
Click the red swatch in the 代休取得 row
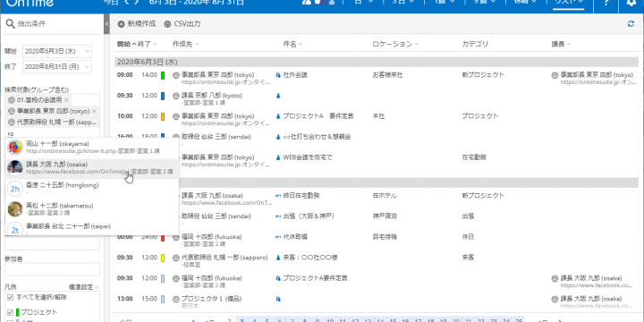point(163,237)
